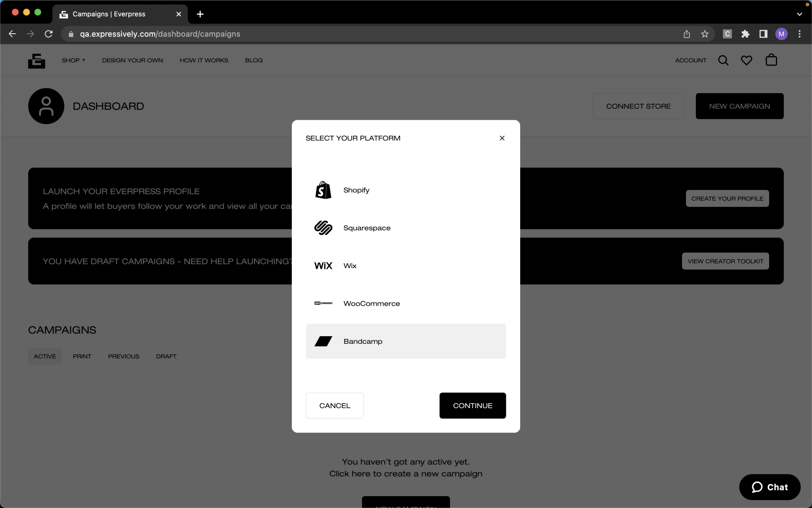This screenshot has width=812, height=508.
Task: Select the ACTIVE campaigns filter
Action: (x=44, y=356)
